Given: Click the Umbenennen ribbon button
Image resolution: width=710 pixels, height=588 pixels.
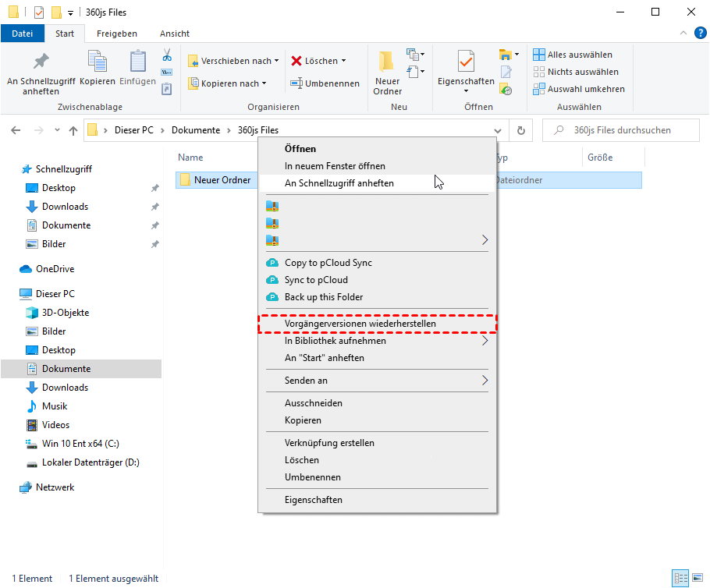Looking at the screenshot, I should [325, 83].
